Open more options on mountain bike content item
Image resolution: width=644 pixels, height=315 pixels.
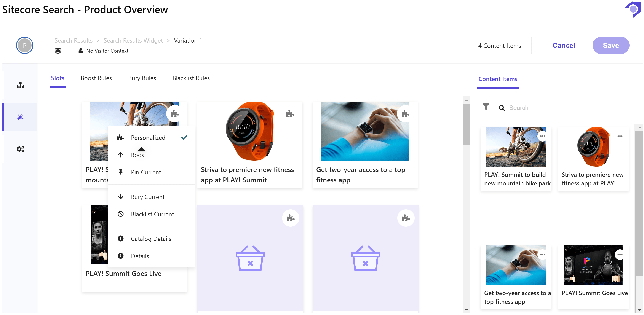coord(542,136)
